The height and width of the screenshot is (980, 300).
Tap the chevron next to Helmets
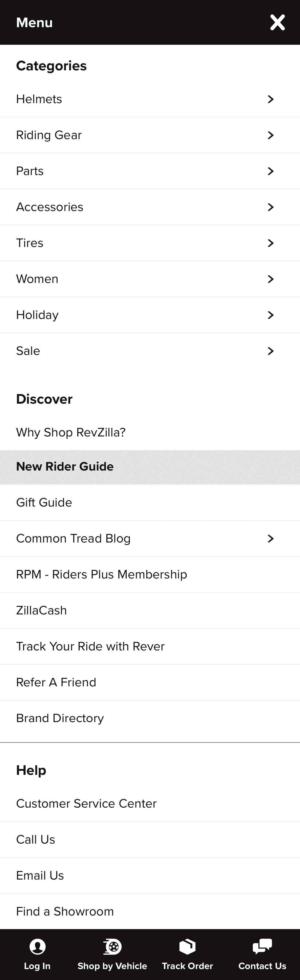coord(270,99)
